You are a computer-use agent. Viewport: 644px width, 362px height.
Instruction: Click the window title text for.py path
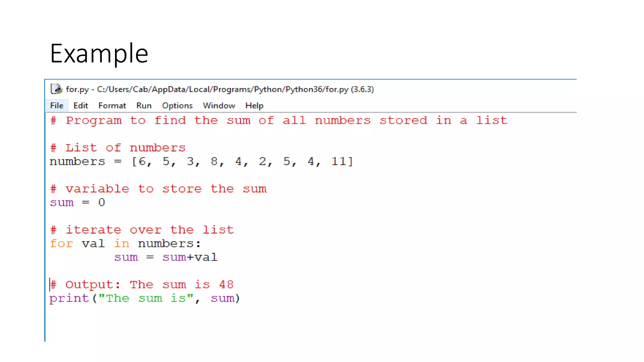coord(219,89)
